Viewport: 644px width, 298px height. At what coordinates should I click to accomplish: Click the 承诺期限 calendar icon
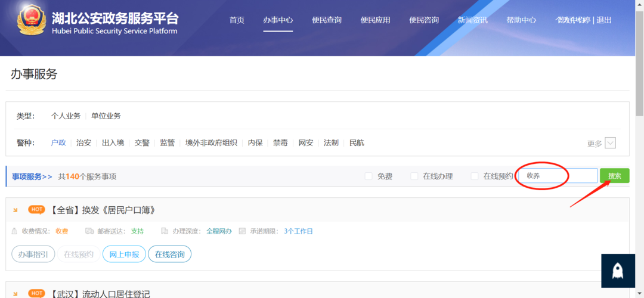tap(242, 231)
